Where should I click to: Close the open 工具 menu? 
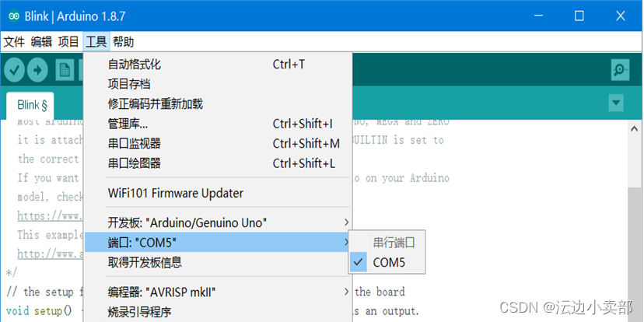96,41
